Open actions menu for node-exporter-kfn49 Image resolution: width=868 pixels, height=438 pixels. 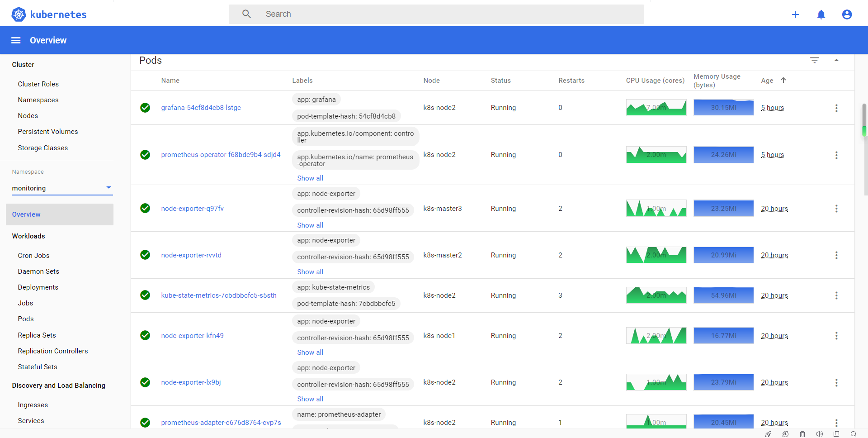(836, 336)
